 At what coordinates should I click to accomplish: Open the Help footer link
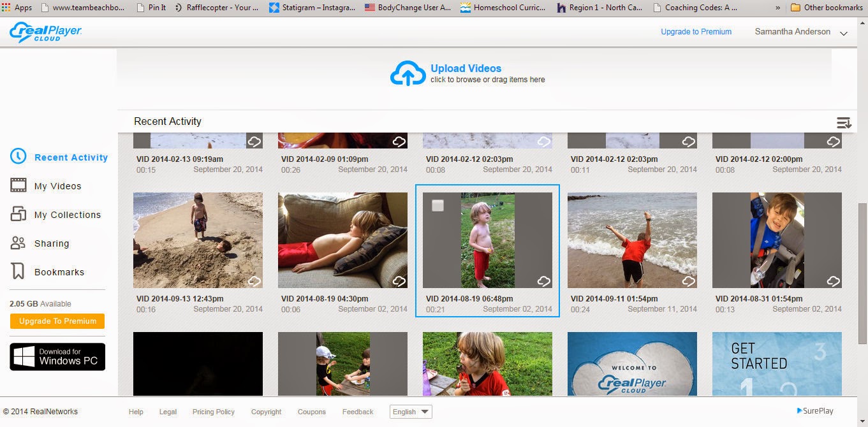[x=136, y=412]
